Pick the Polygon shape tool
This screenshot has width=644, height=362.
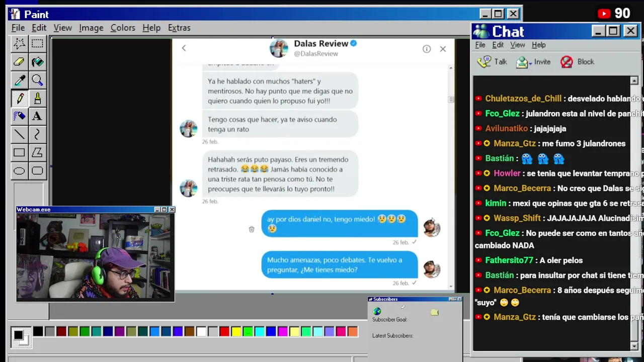tap(37, 152)
